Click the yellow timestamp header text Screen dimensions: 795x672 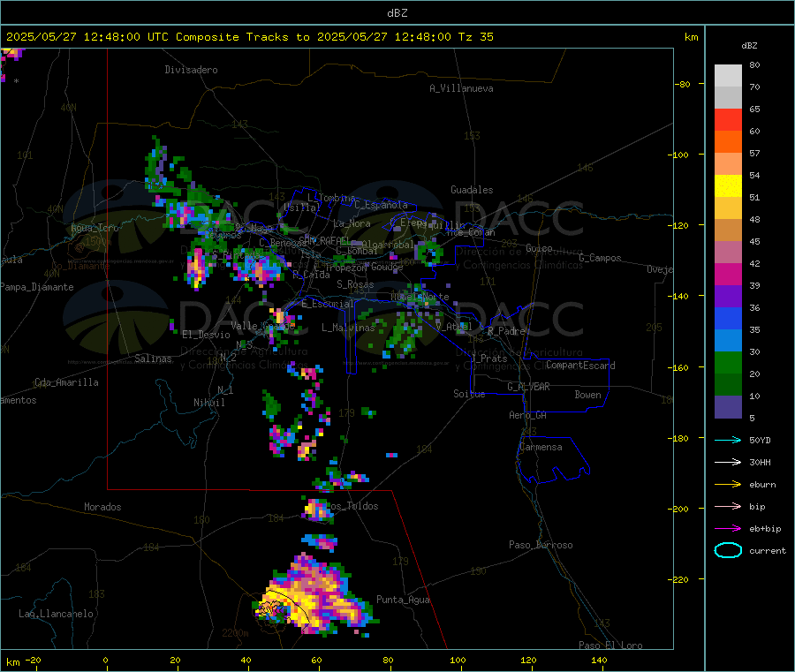pyautogui.click(x=249, y=36)
